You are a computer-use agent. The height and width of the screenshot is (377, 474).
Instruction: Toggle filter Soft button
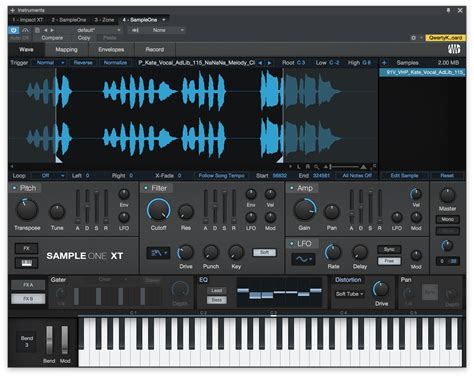coord(264,253)
